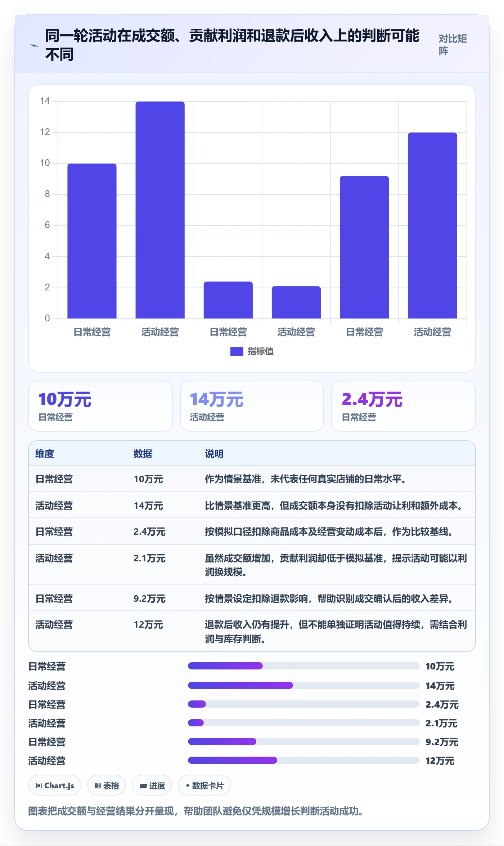Click the footer caption starting 图表把成交额
Viewport: 504px width, 846px height.
197,811
